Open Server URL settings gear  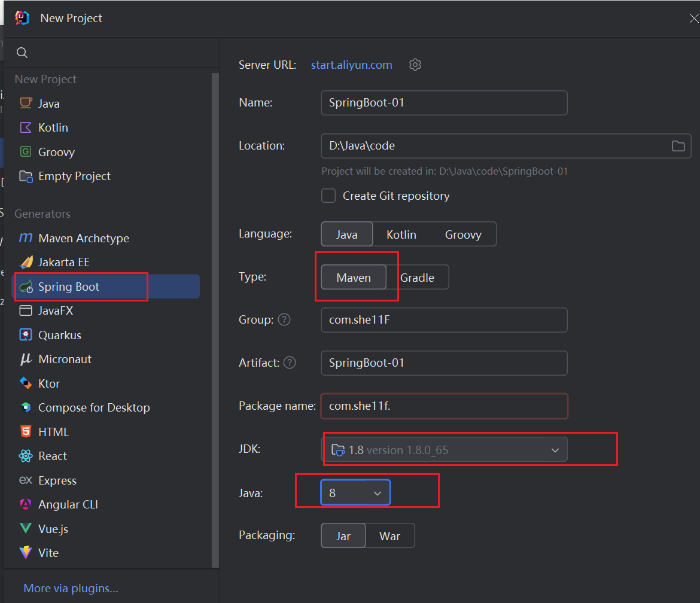[x=415, y=65]
